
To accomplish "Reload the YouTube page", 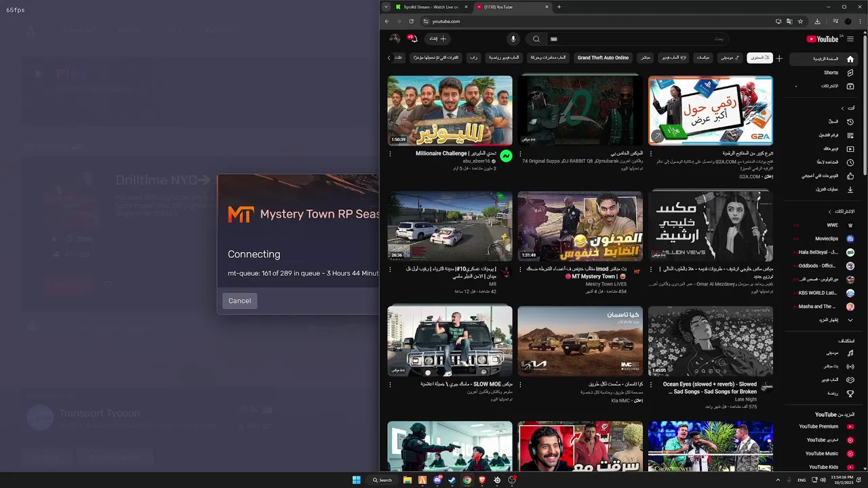I will point(411,21).
